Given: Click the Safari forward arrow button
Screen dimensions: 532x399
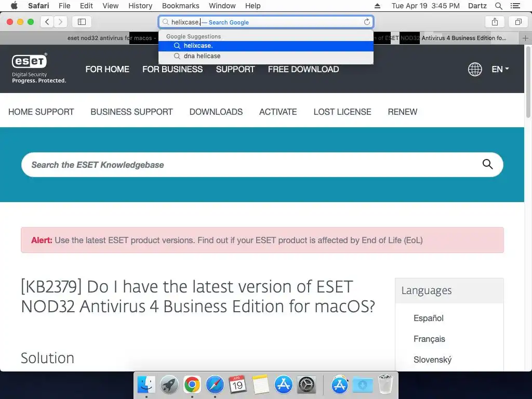Looking at the screenshot, I should (x=60, y=22).
